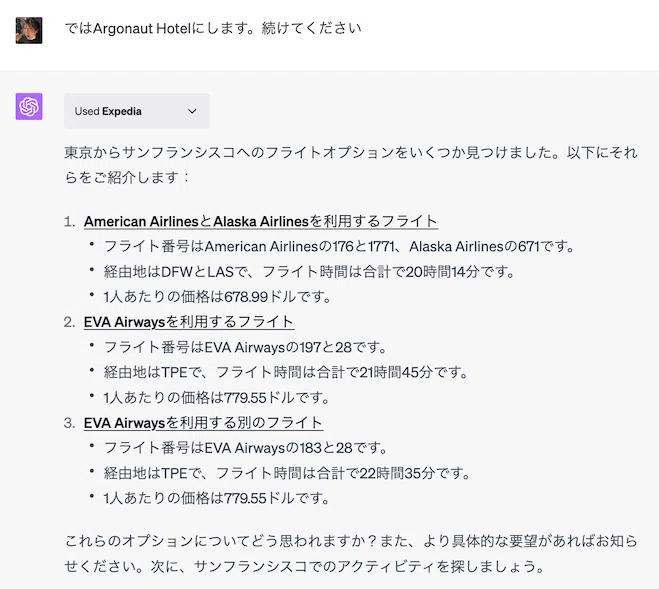Image resolution: width=659 pixels, height=589 pixels.
Task: Click list number 3 marker
Action: coord(69,423)
